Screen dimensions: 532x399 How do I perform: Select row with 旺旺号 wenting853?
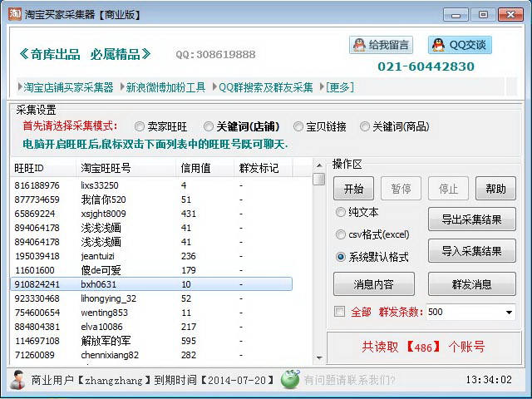151,313
